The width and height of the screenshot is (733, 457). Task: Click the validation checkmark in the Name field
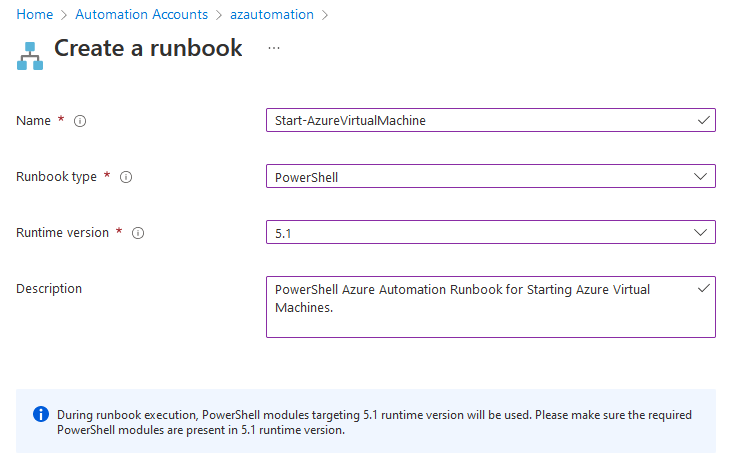tap(703, 121)
